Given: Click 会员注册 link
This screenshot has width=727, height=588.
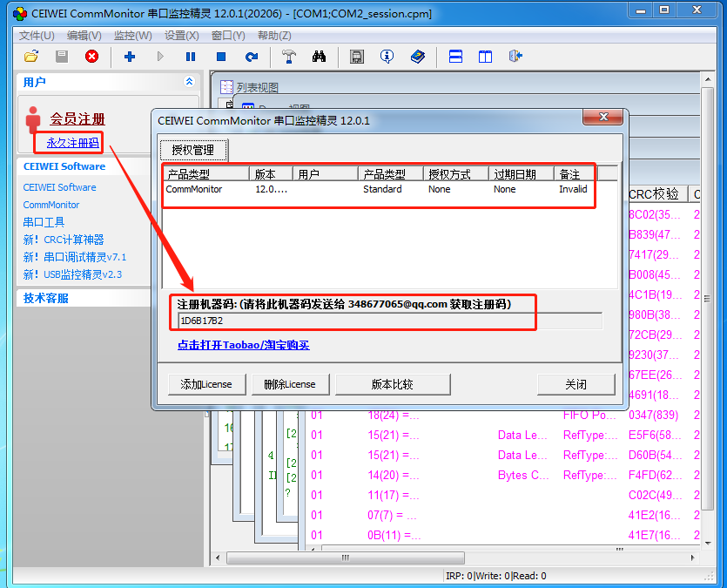Looking at the screenshot, I should [x=77, y=119].
